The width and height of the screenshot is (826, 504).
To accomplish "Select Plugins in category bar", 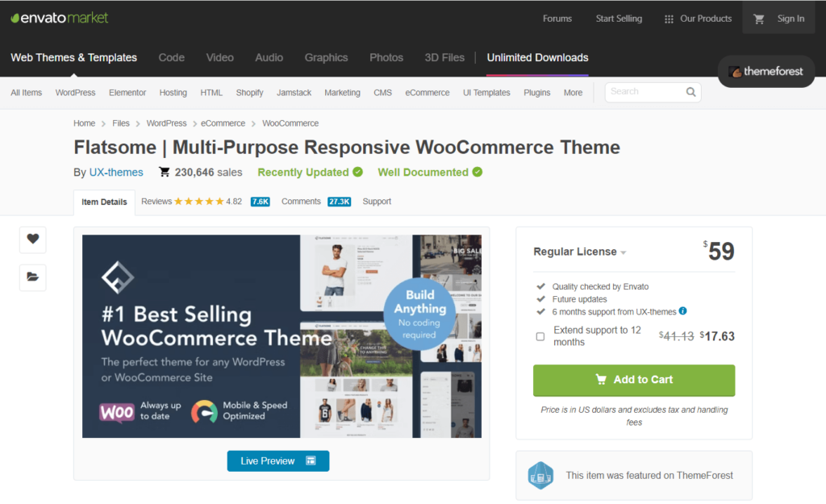I will (x=536, y=93).
